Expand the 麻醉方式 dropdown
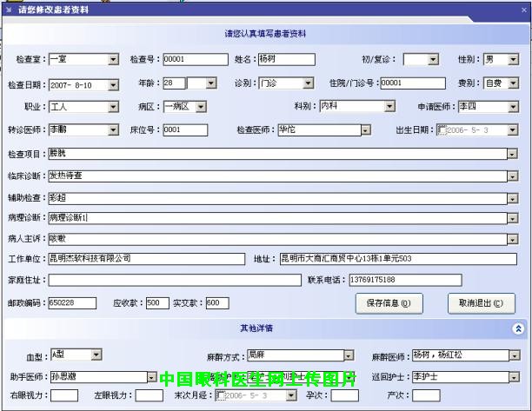The width and height of the screenshot is (532, 411). click(x=348, y=355)
